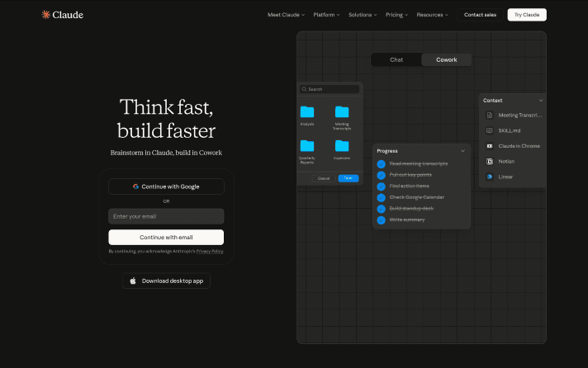The height and width of the screenshot is (368, 588).
Task: Toggle the Pull out key points check
Action: click(381, 175)
